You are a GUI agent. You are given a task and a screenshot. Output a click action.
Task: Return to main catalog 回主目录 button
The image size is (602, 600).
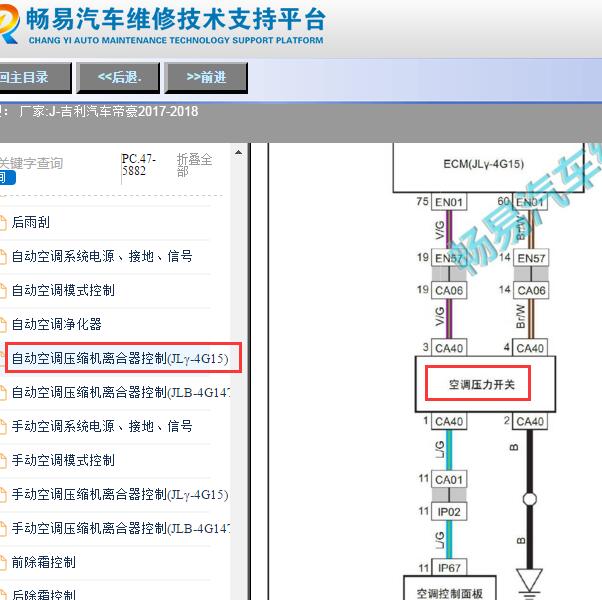[35, 78]
